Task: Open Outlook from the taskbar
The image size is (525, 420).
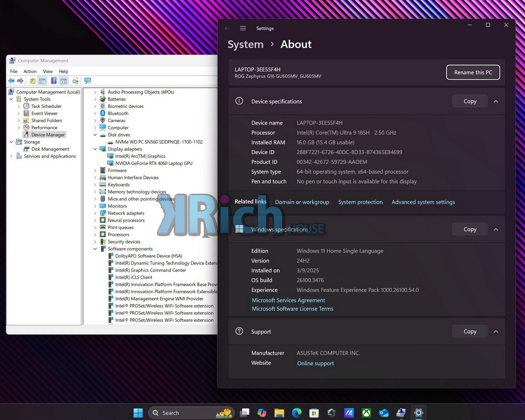Action: click(384, 413)
